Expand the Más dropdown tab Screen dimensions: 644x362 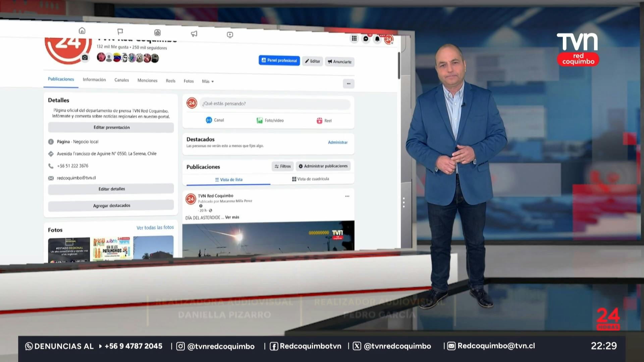[208, 81]
